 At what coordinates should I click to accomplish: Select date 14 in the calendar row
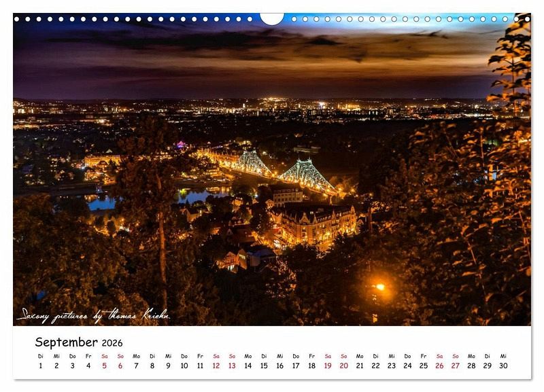248,366
